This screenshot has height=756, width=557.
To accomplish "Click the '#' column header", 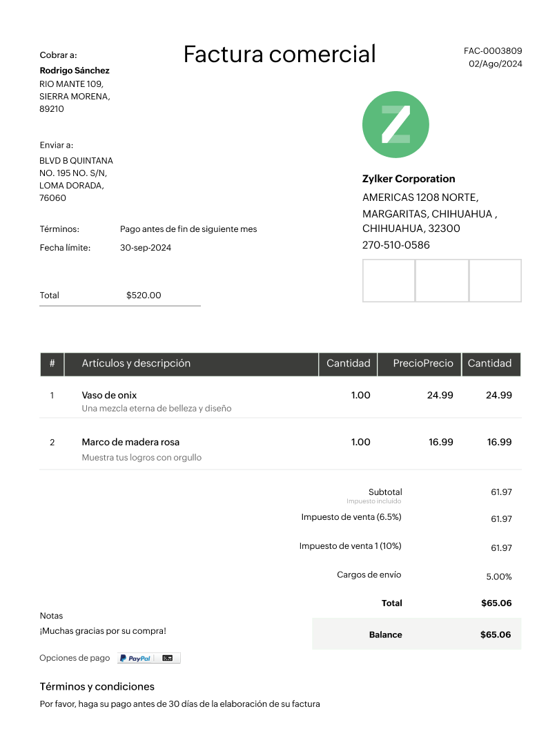I will (52, 363).
